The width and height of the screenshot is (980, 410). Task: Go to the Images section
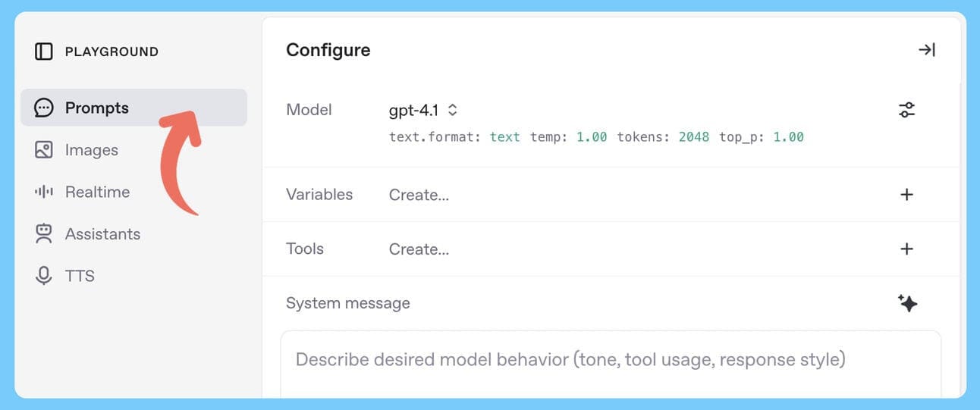[92, 150]
